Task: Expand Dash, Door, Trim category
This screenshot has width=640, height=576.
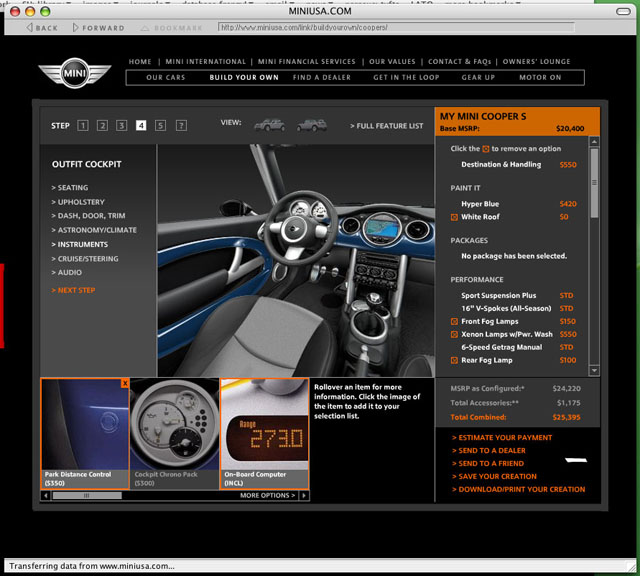Action: pyautogui.click(x=88, y=216)
